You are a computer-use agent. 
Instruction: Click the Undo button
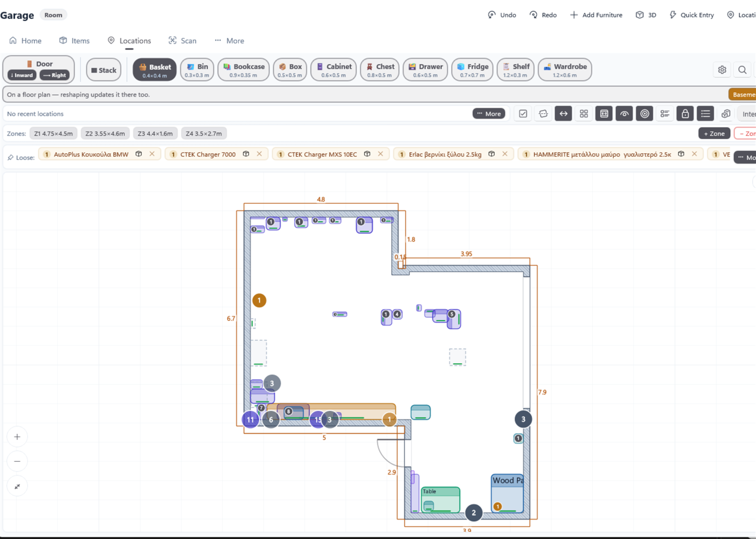[x=502, y=15]
